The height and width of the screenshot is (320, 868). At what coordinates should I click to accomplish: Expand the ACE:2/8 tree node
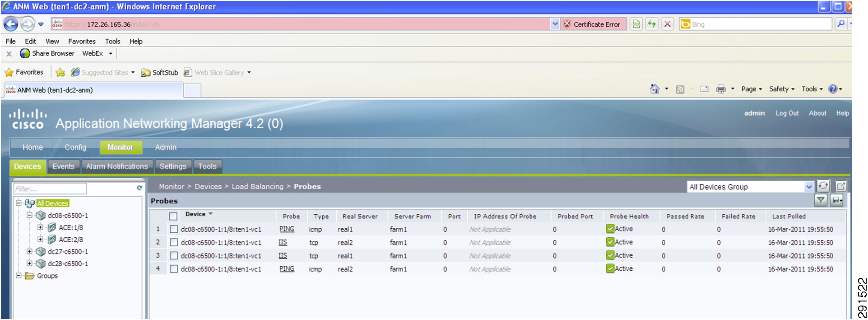click(40, 239)
